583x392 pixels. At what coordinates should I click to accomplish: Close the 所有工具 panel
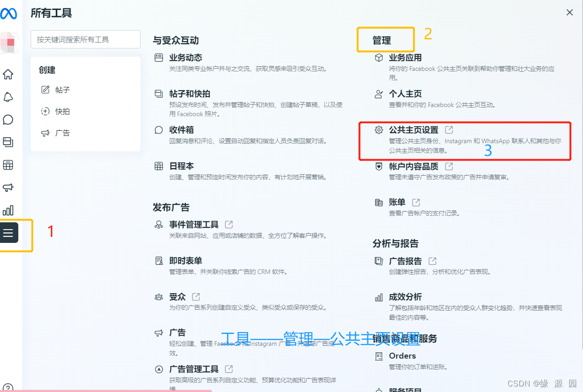tap(570, 13)
